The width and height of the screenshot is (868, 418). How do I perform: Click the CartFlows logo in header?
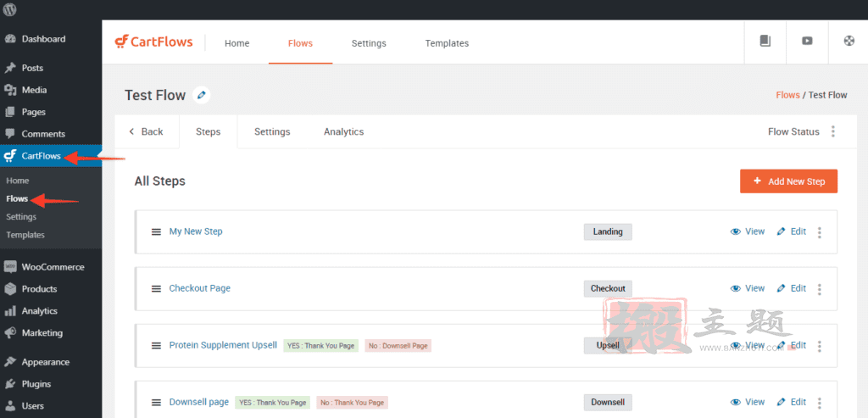coord(154,42)
